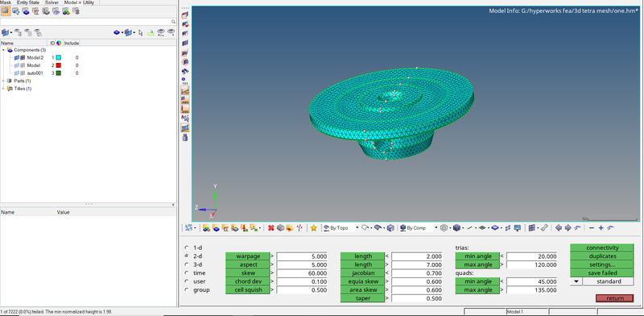The width and height of the screenshot is (644, 316).
Task: Click the yellow star icon in toolbar
Action: [x=314, y=227]
